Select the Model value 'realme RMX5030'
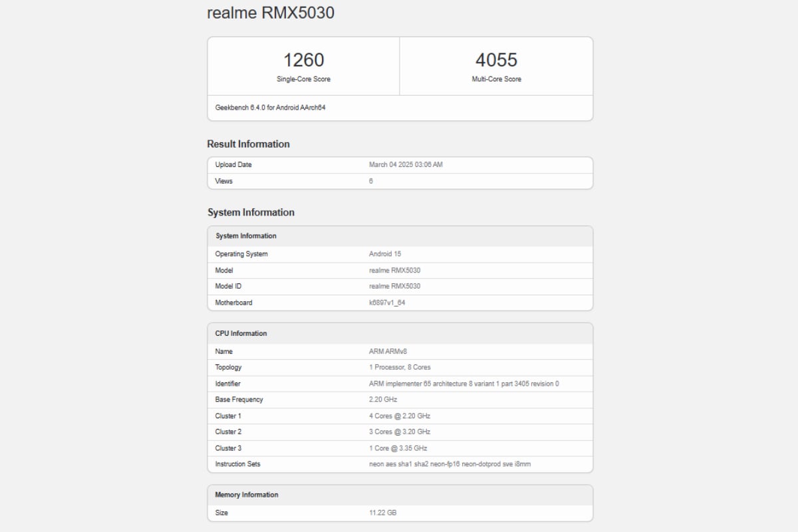Screen dimensions: 798x532 (394, 271)
